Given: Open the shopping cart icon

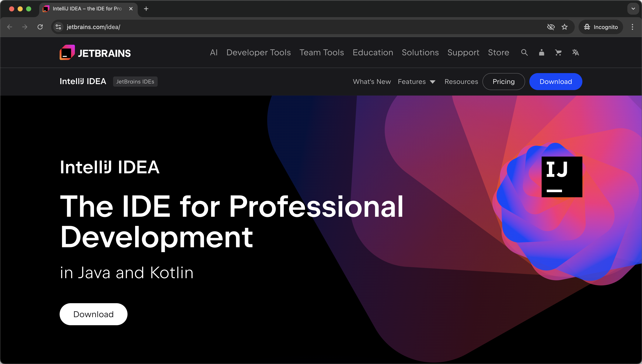Looking at the screenshot, I should [x=558, y=53].
